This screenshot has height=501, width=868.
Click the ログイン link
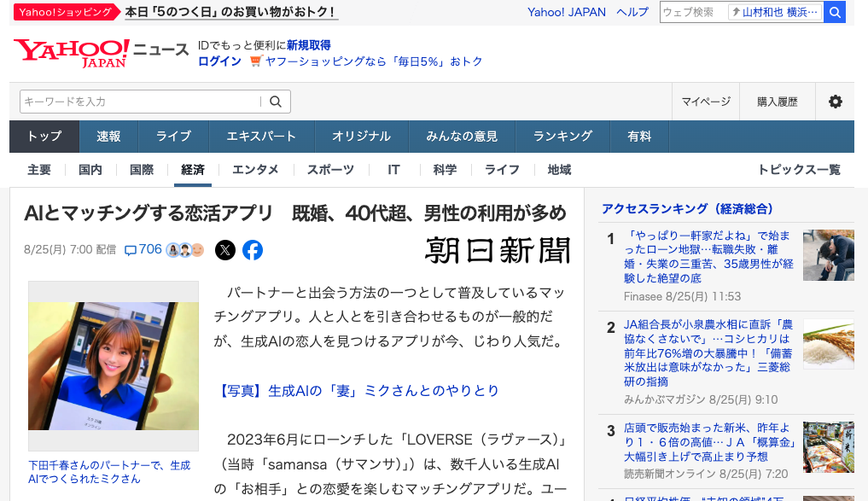(219, 61)
